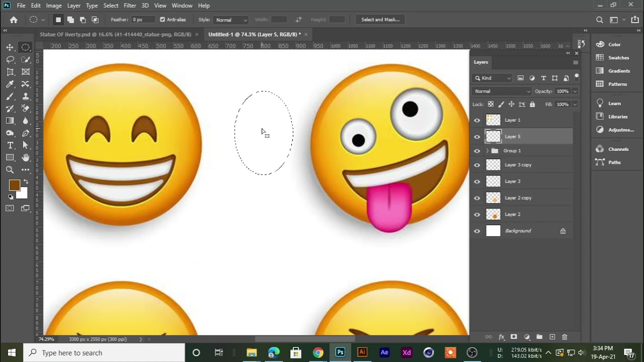Screen dimensions: 644x362
Task: Add layer style with fx icon
Action: 502,337
